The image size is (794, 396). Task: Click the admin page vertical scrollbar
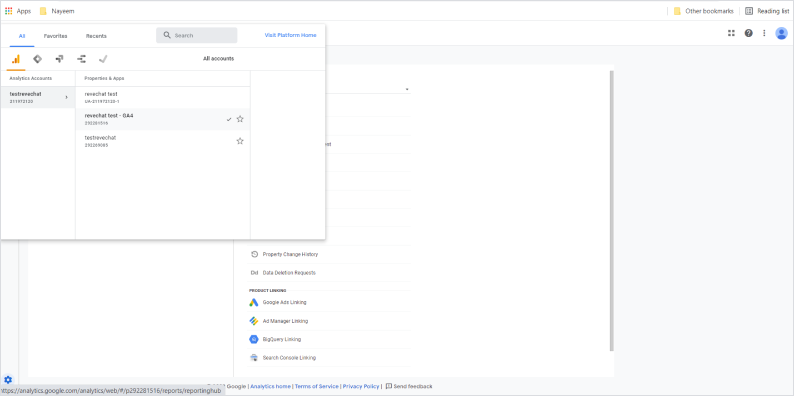pyautogui.click(x=612, y=210)
